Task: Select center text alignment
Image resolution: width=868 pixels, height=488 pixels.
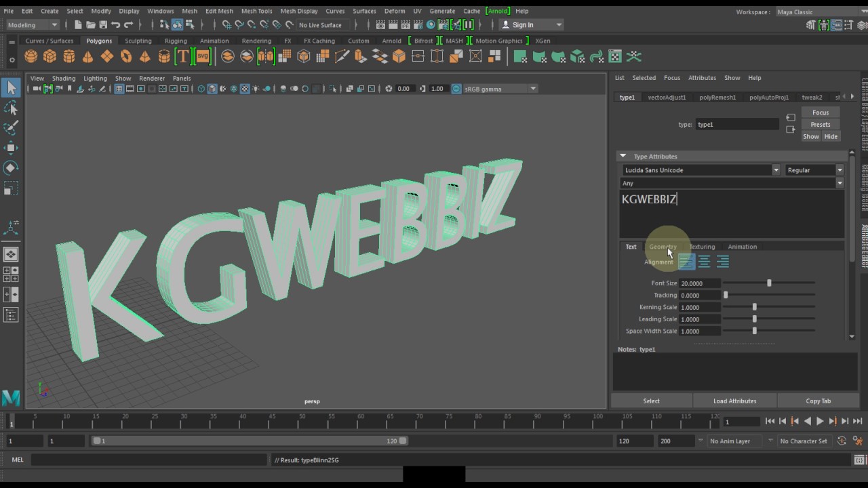Action: click(705, 262)
